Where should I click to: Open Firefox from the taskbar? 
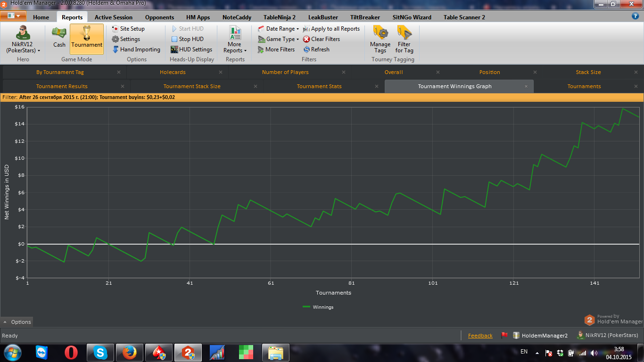click(129, 353)
